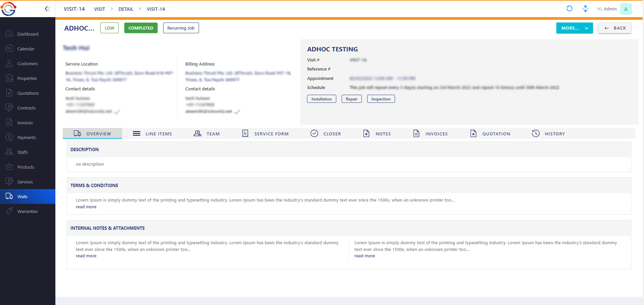Collapse the sidebar with double-chevron icon
644x305 pixels.
(x=47, y=9)
